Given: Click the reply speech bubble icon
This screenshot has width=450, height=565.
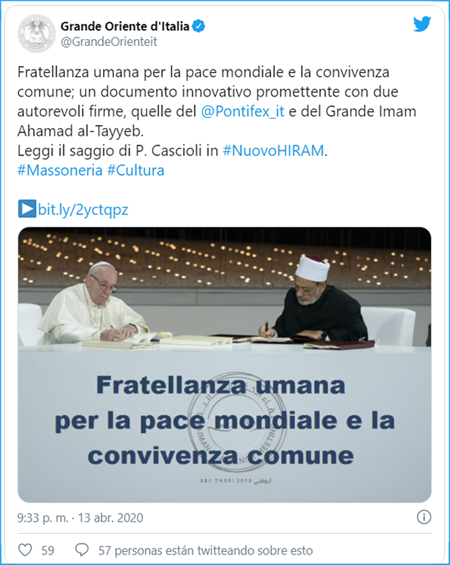Looking at the screenshot, I should coord(82,550).
